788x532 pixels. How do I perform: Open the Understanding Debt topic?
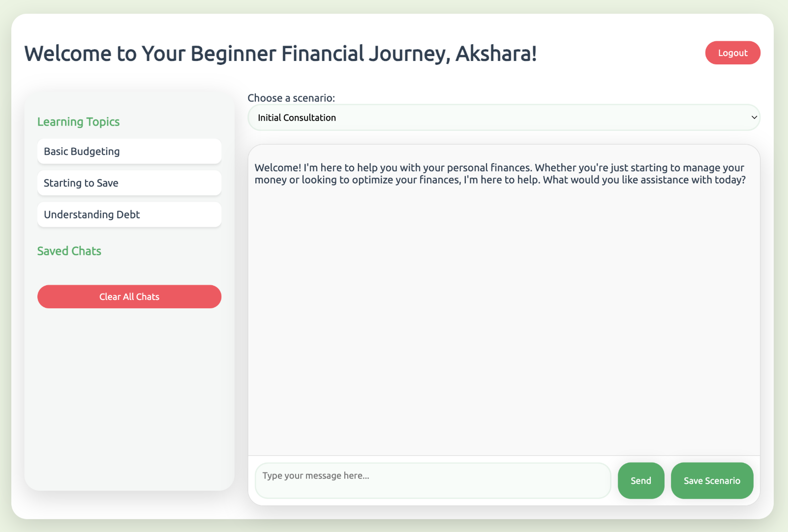coord(129,214)
